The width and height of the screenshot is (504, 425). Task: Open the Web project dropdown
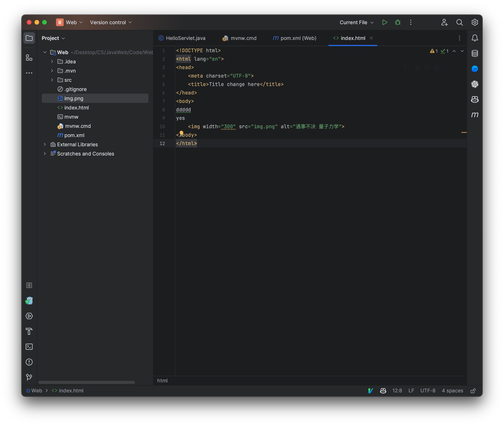pos(69,22)
